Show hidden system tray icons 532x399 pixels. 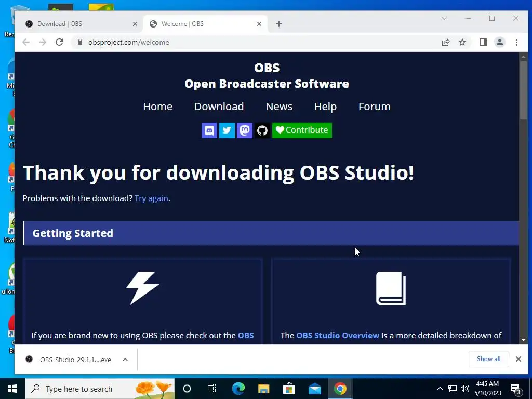440,389
